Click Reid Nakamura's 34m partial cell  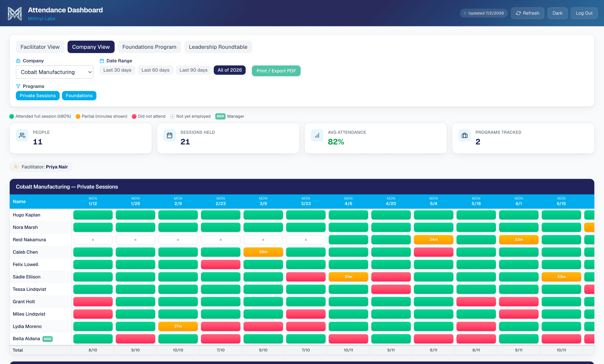coord(433,240)
